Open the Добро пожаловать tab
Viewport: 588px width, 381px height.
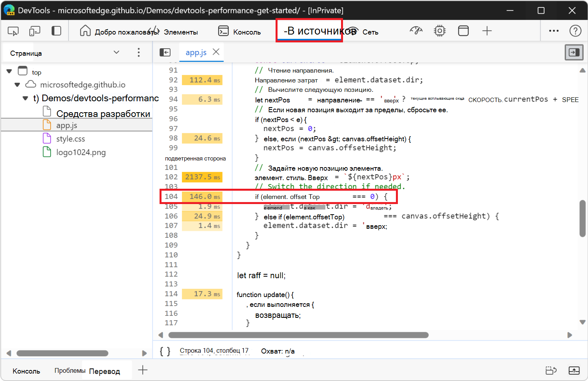point(119,31)
